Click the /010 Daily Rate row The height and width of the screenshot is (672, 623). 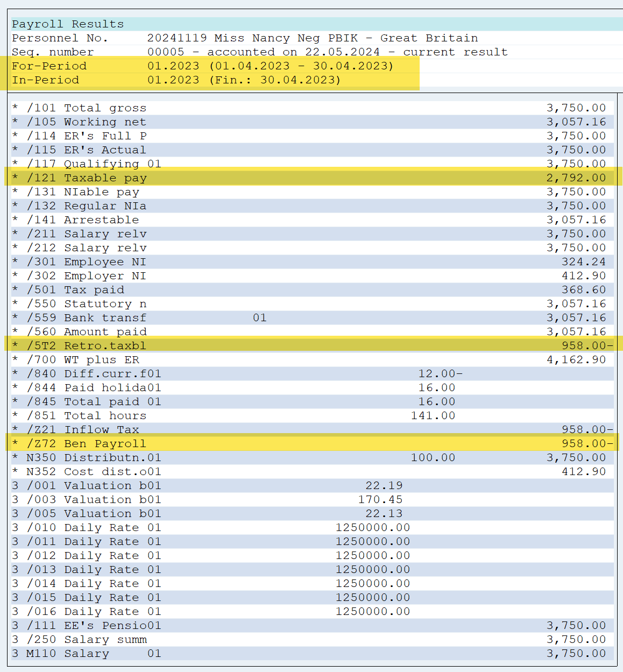click(x=312, y=528)
